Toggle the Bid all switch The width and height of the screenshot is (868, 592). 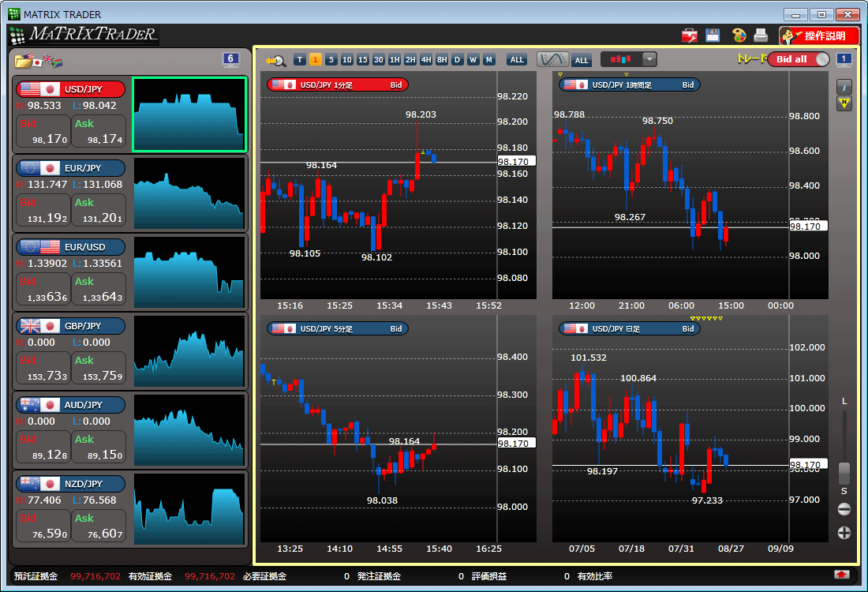[x=799, y=58]
